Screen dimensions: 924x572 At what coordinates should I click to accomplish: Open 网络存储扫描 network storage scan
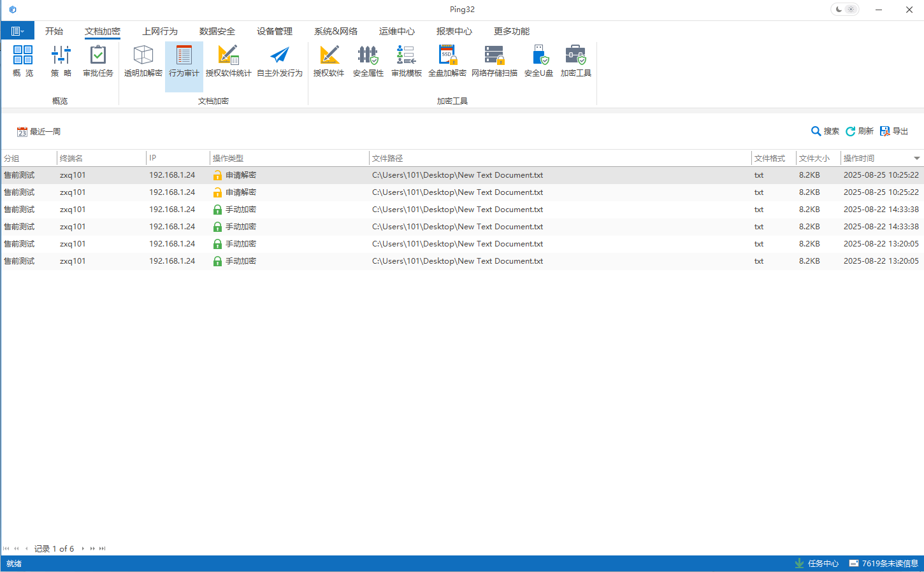coord(494,61)
